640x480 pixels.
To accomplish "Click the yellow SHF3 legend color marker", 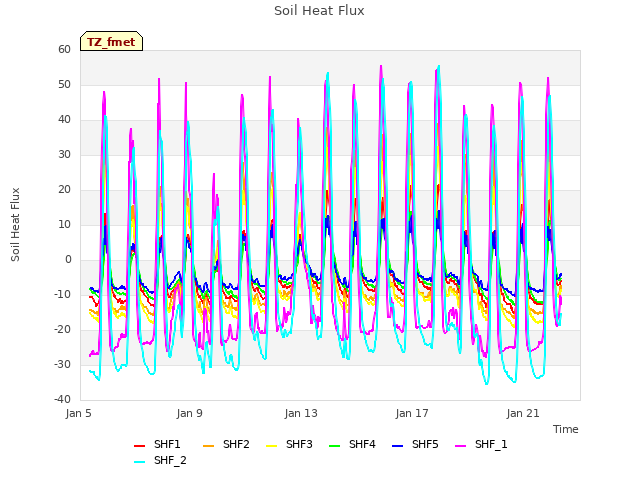I will [272, 446].
